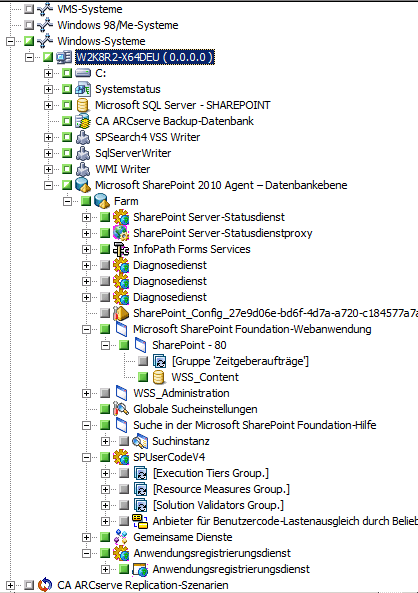Click the Windows-Systeme network icon
The width and height of the screenshot is (418, 593).
click(45, 41)
